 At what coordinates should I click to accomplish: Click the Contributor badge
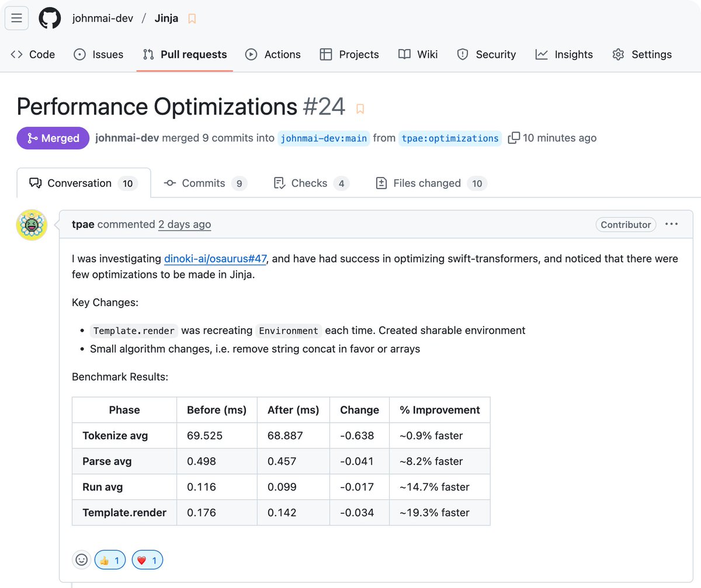coord(626,224)
